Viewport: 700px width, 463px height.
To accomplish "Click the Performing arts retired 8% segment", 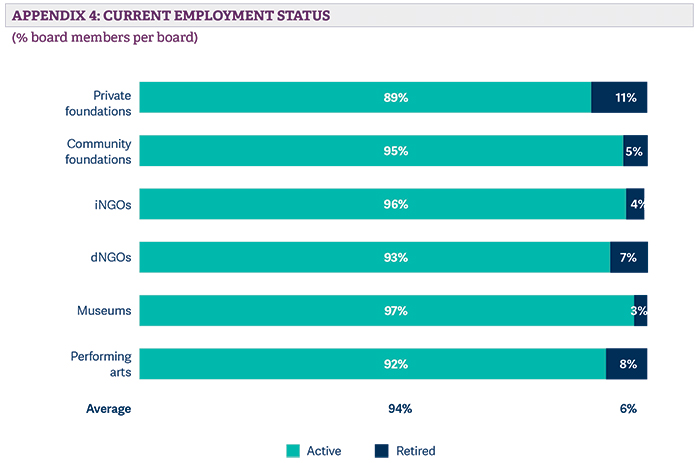I will (627, 364).
